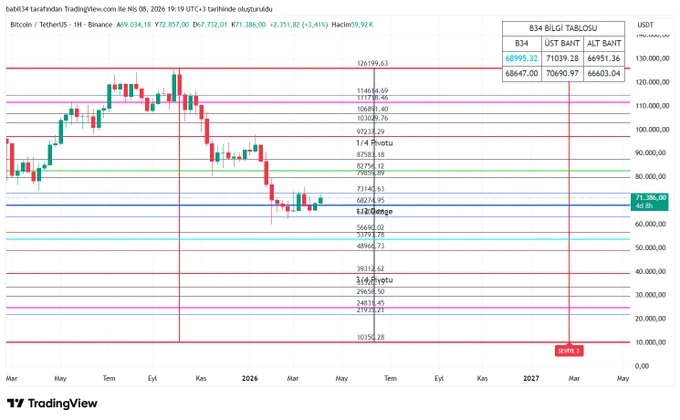
Task: Click 40.000,00 on the price axis
Action: [651, 272]
